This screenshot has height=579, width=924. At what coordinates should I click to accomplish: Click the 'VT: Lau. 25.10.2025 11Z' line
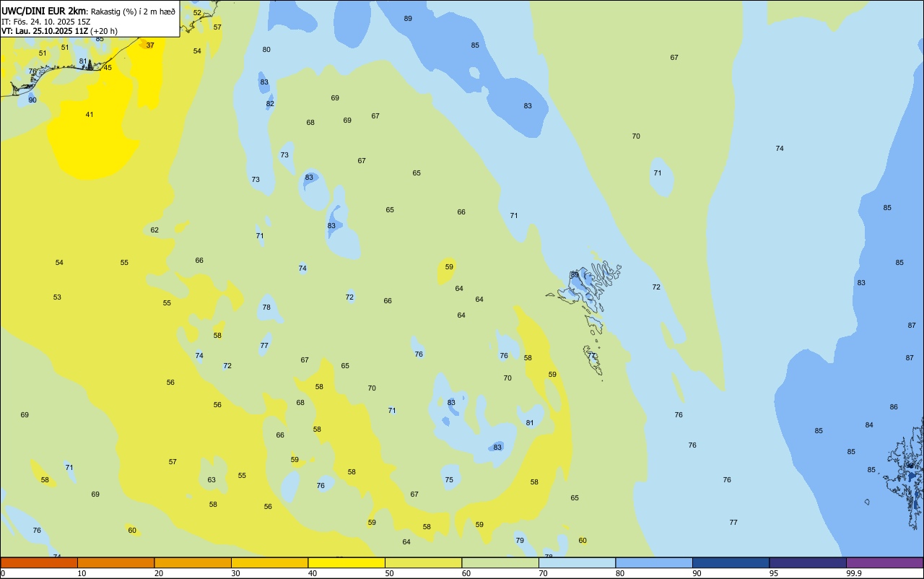45,31
